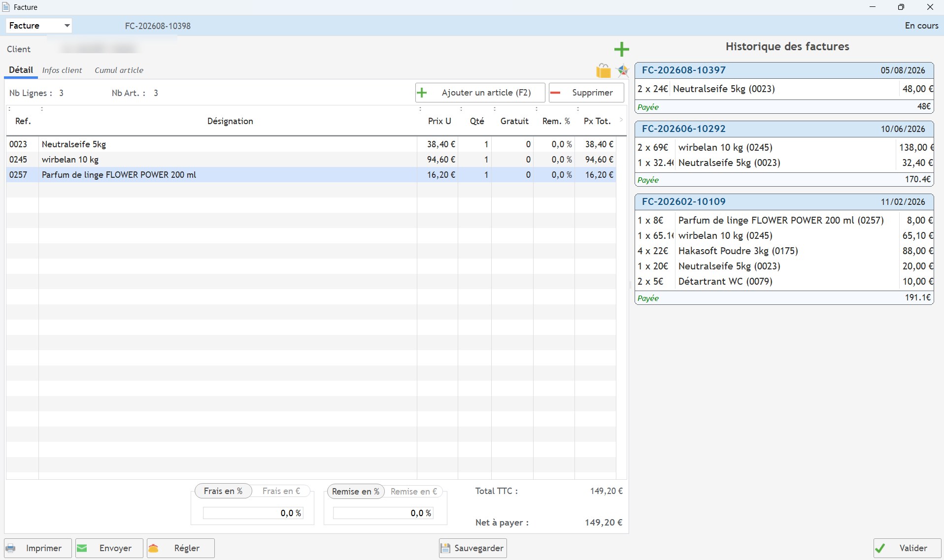
Task: Click the Supprimer button
Action: coord(586,93)
